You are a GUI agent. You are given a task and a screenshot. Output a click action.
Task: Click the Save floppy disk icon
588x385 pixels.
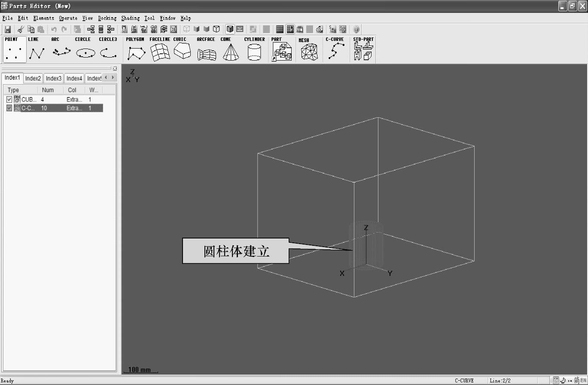(x=8, y=29)
